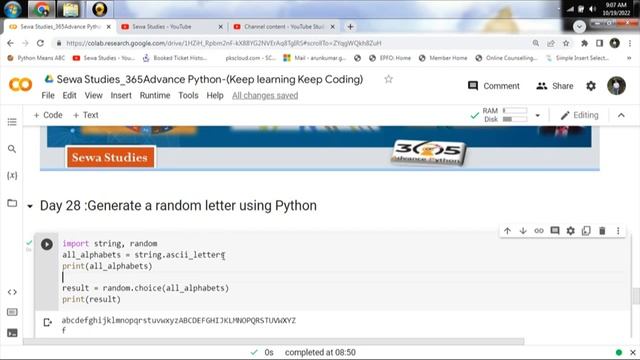Add a new Text cell
640x360 pixels.
pos(86,115)
